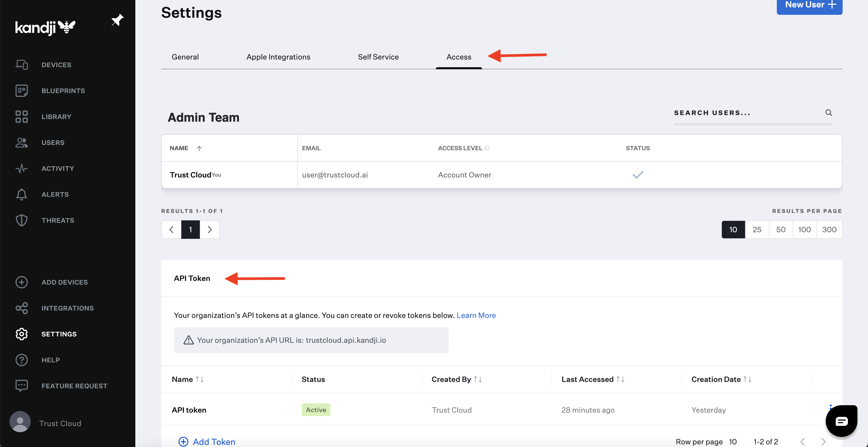Switch to the Apple Integrations tab

tap(278, 57)
